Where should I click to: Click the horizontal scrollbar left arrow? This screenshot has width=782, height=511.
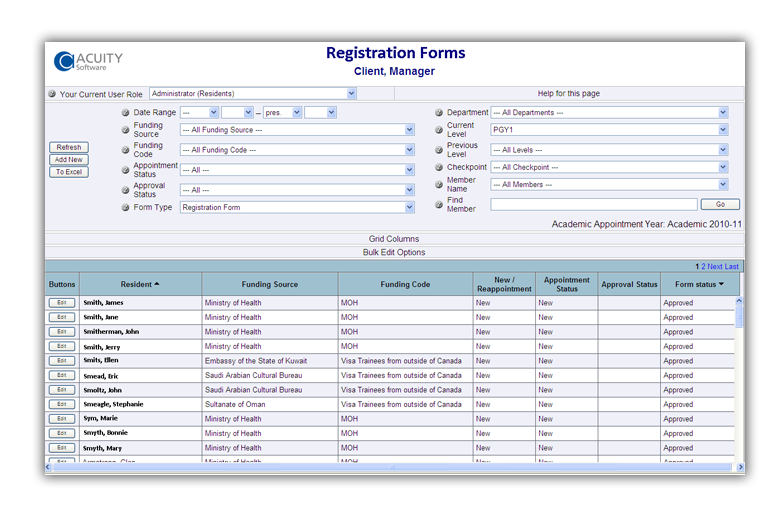[48, 467]
